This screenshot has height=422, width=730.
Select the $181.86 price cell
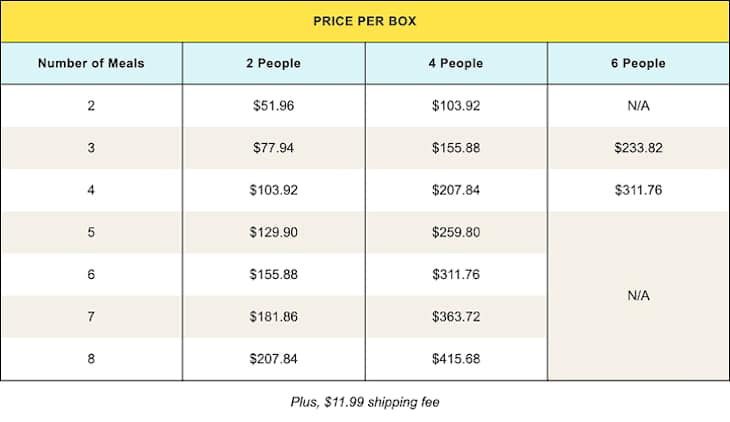(273, 317)
